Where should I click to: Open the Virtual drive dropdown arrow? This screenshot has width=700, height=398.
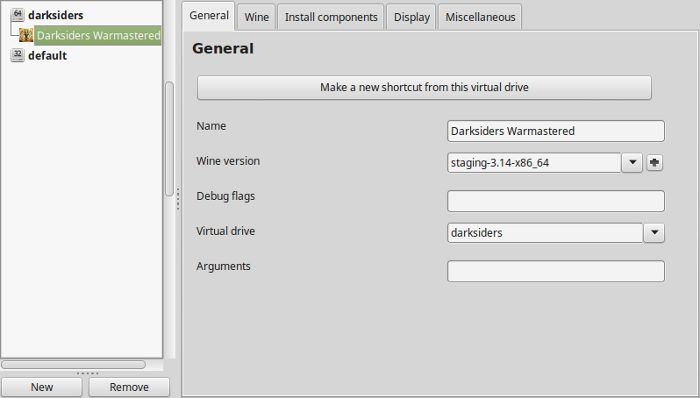(x=654, y=232)
